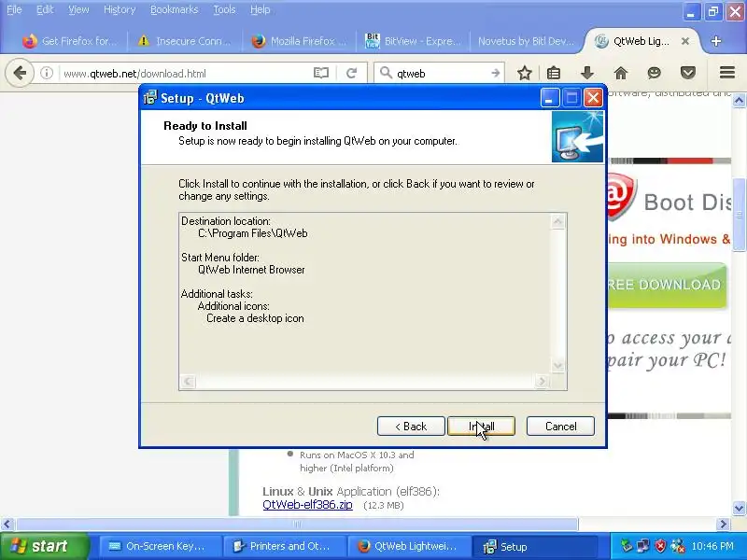Open the downloads arrow icon
The image size is (747, 560).
pos(587,73)
